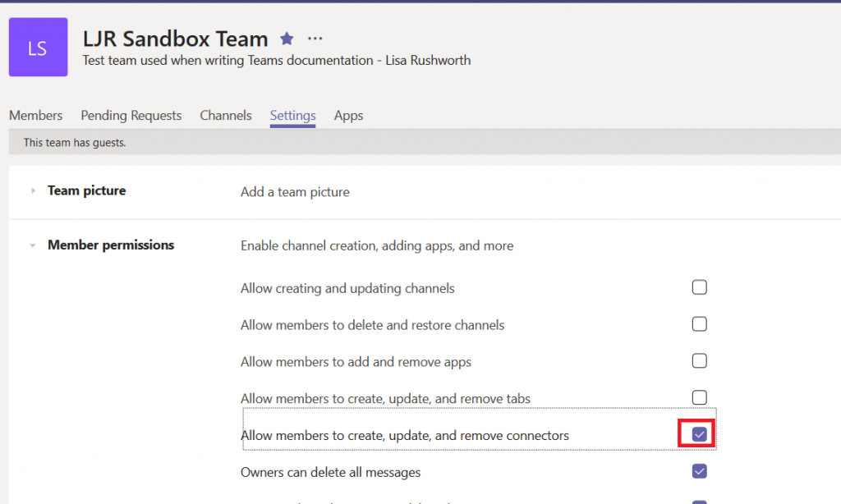Click the team description about Lisa Rushworth
Screen dimensions: 841x504
pyautogui.click(x=277, y=61)
